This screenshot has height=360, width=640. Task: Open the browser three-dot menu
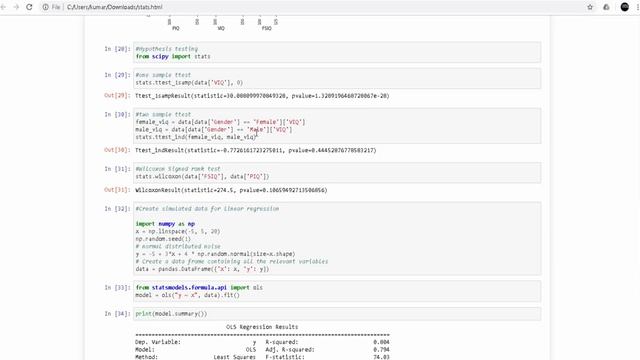coord(638,7)
